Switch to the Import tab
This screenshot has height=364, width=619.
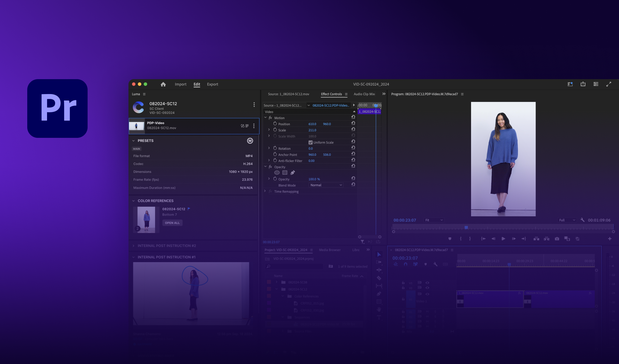click(180, 84)
